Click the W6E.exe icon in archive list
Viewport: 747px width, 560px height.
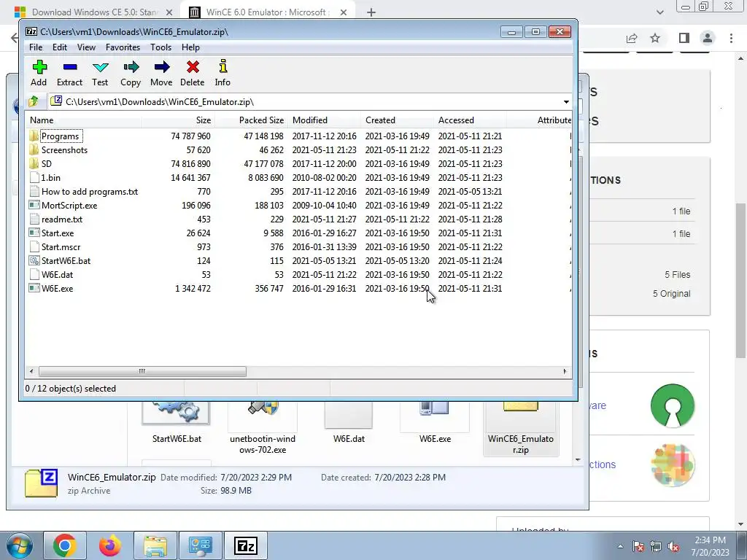click(34, 288)
